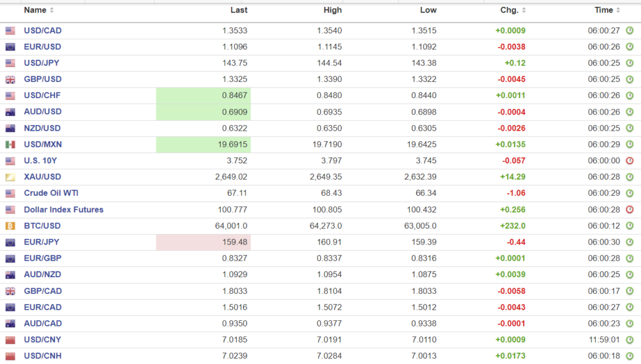Click the pink highlighted EUR/JPY last price
Image resolution: width=641 pixels, height=364 pixels.
pyautogui.click(x=203, y=242)
